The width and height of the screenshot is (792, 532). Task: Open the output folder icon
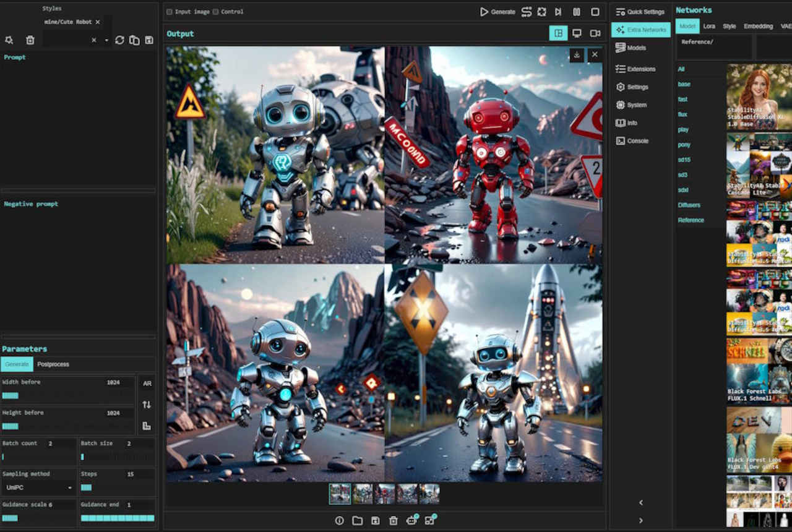pyautogui.click(x=357, y=520)
